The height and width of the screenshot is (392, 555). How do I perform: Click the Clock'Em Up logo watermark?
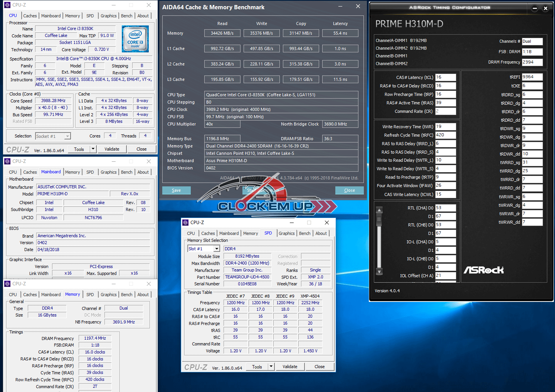tap(266, 206)
